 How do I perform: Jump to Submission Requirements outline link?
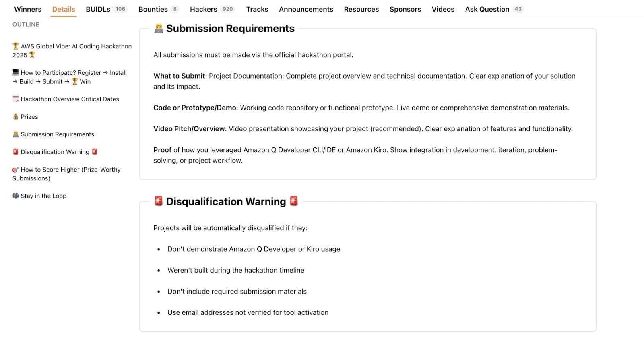tap(53, 134)
